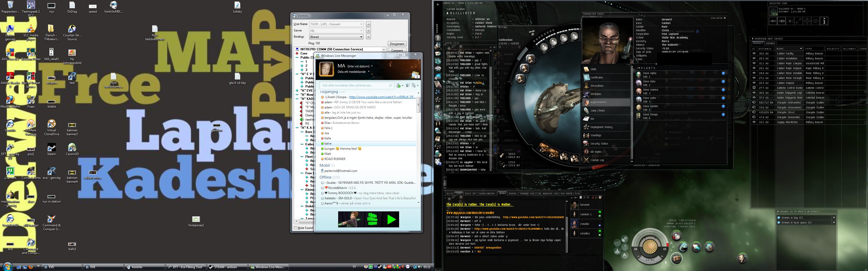Click the Messenger contact search field

click(357, 85)
